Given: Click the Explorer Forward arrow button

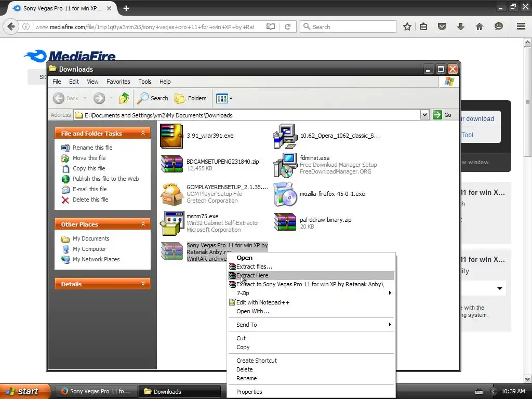Looking at the screenshot, I should coord(99,98).
